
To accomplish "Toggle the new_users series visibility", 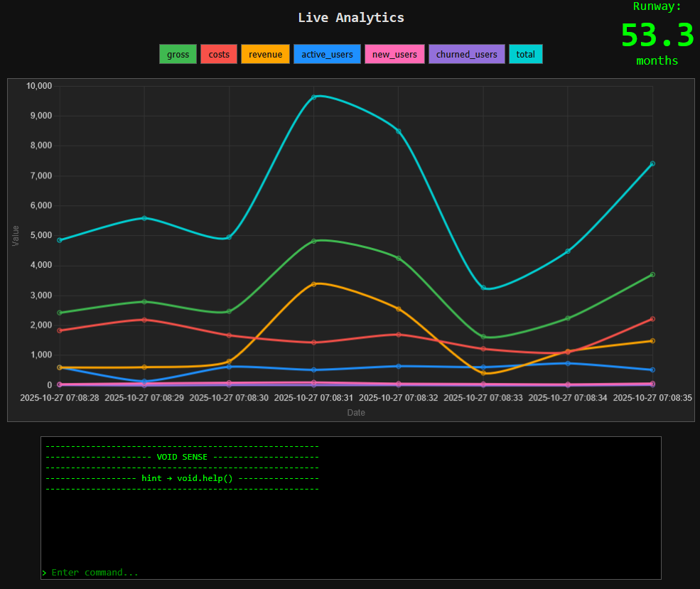I will tap(394, 54).
